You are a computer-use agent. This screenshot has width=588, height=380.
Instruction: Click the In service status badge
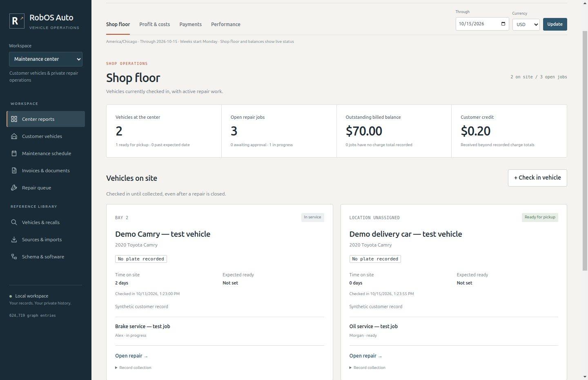click(312, 218)
